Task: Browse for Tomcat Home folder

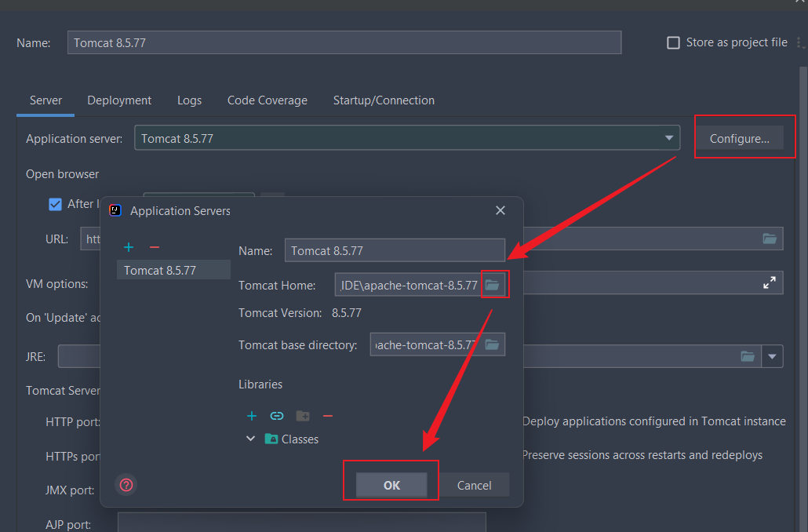Action: coord(493,285)
